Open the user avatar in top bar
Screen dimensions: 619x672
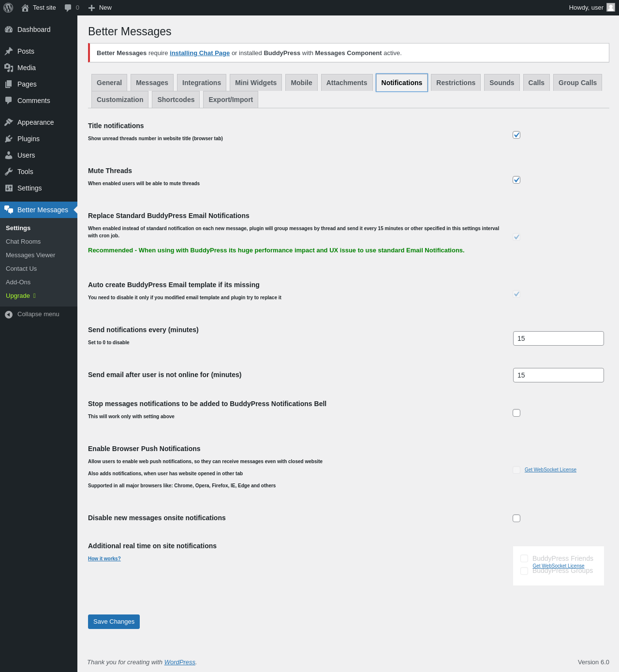tap(611, 7)
